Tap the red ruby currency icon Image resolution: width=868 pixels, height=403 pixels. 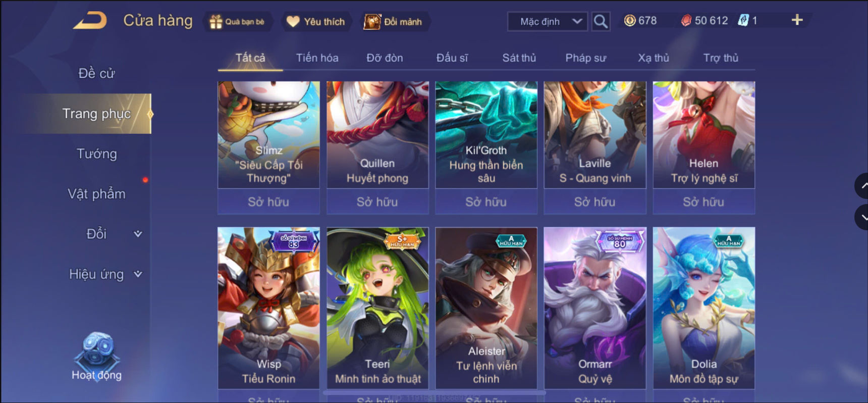click(x=686, y=21)
